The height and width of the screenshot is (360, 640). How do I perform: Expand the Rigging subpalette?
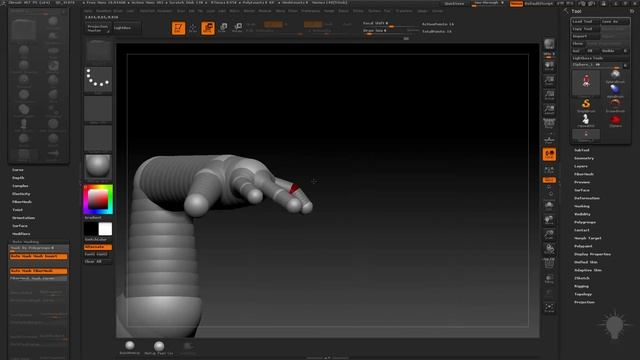[x=582, y=286]
